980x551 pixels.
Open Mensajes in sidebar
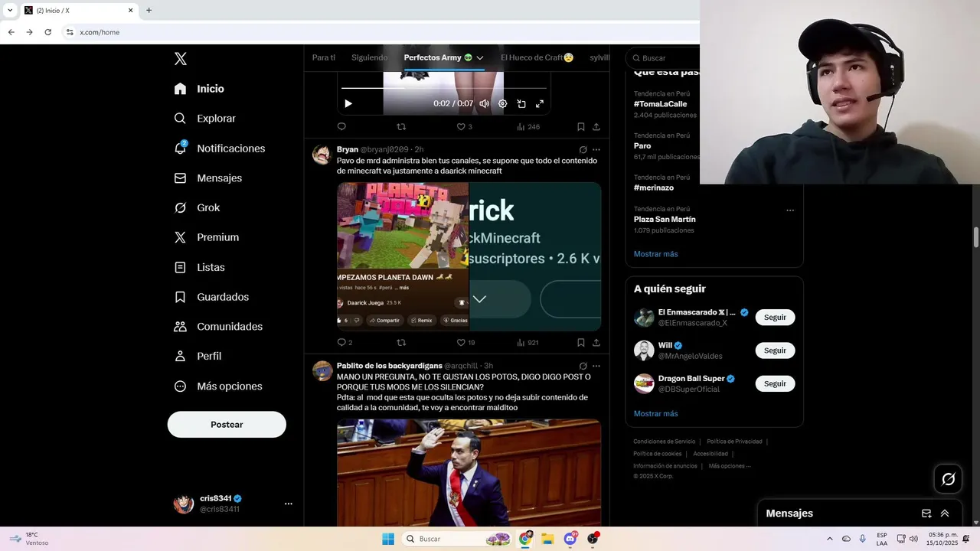207,178
